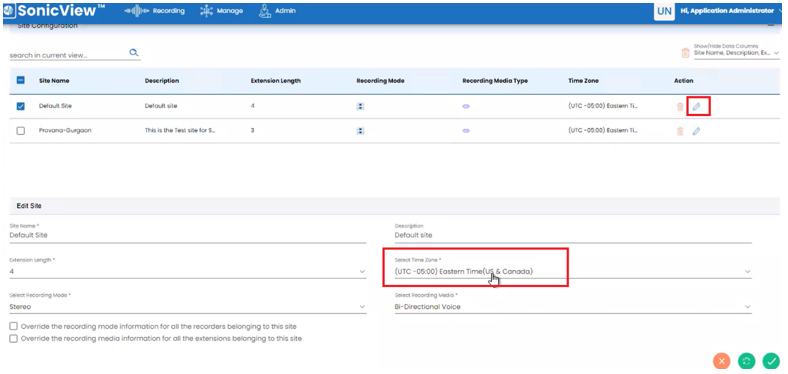Toggle the select-all checkbox in table header
788x374 pixels.
coord(21,80)
